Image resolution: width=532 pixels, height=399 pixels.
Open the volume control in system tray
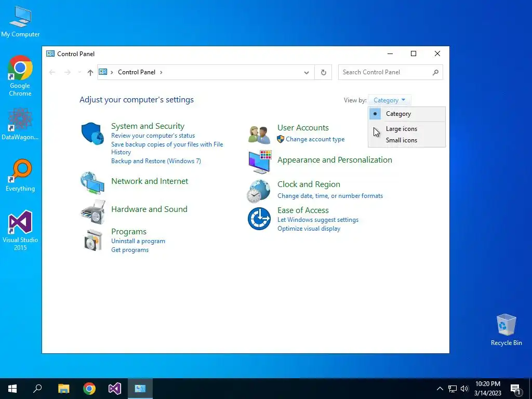(464, 389)
